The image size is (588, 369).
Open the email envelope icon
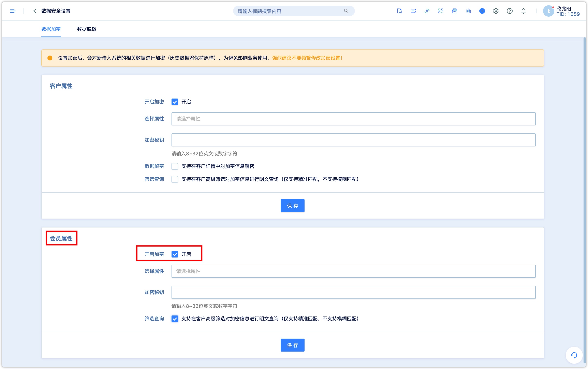coord(454,11)
